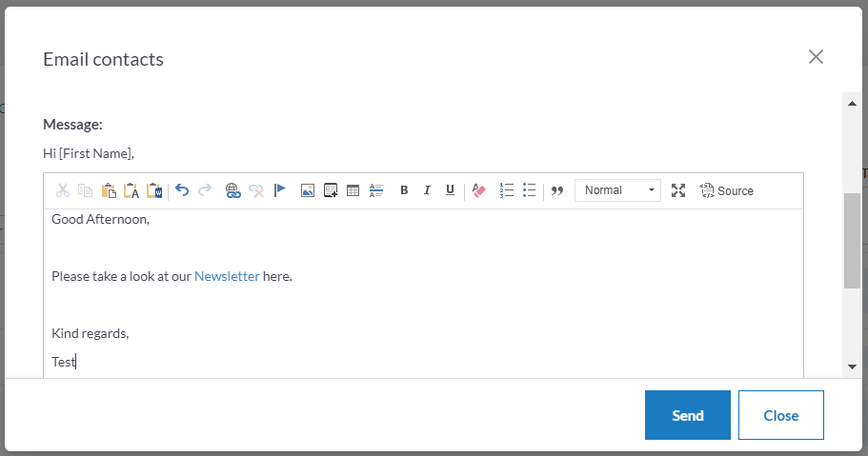
Task: Toggle italic text style
Action: 427,190
